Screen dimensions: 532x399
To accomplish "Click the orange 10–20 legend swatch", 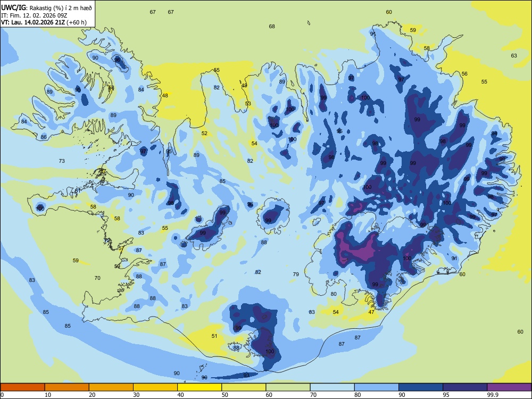I will (x=67, y=387).
